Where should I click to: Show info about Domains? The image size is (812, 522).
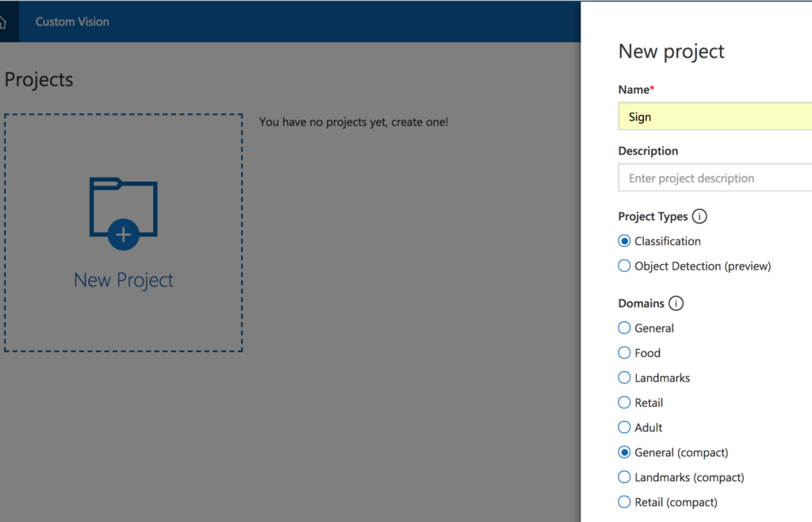coord(676,304)
